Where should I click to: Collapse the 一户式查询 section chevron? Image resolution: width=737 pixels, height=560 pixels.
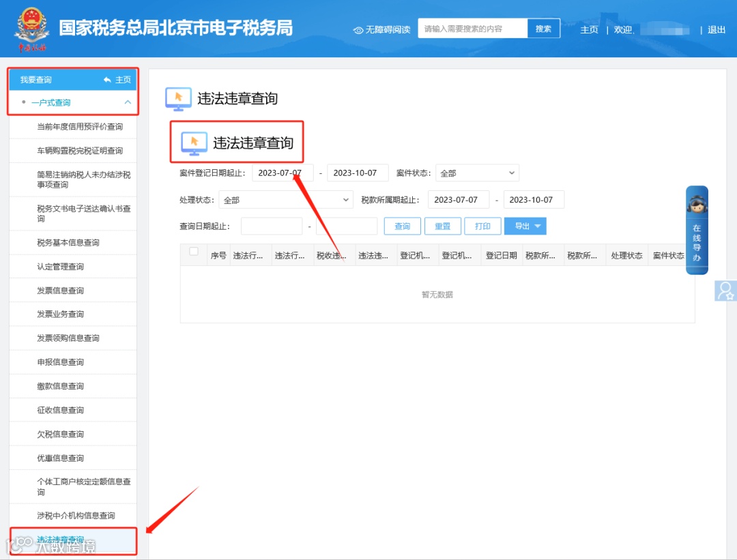tap(128, 102)
